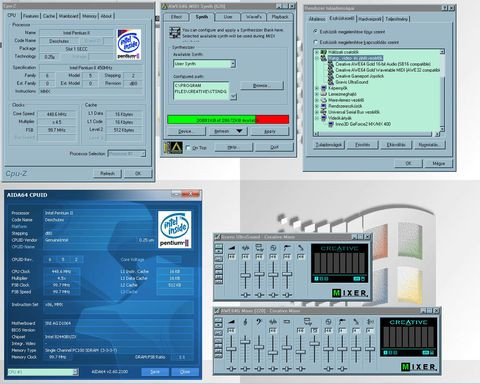Viewport: 480px width, 384px height.
Task: Click the green-red memory availability bar
Action: [x=228, y=120]
